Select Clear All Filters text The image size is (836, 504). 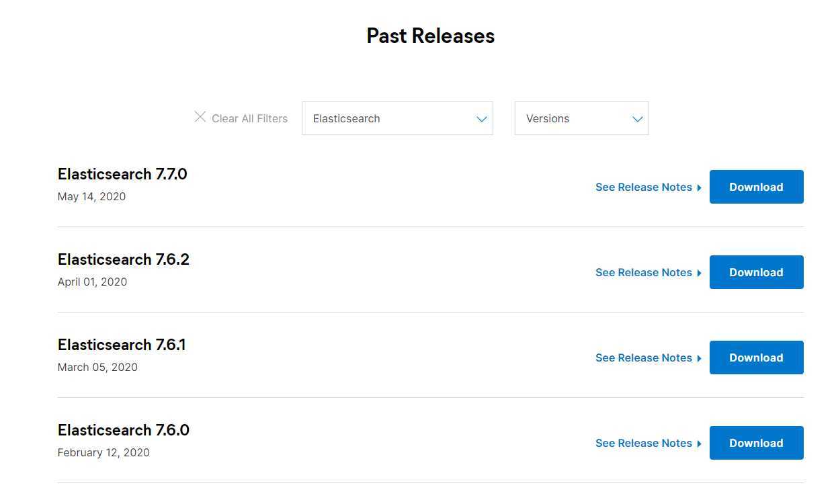[x=249, y=118]
